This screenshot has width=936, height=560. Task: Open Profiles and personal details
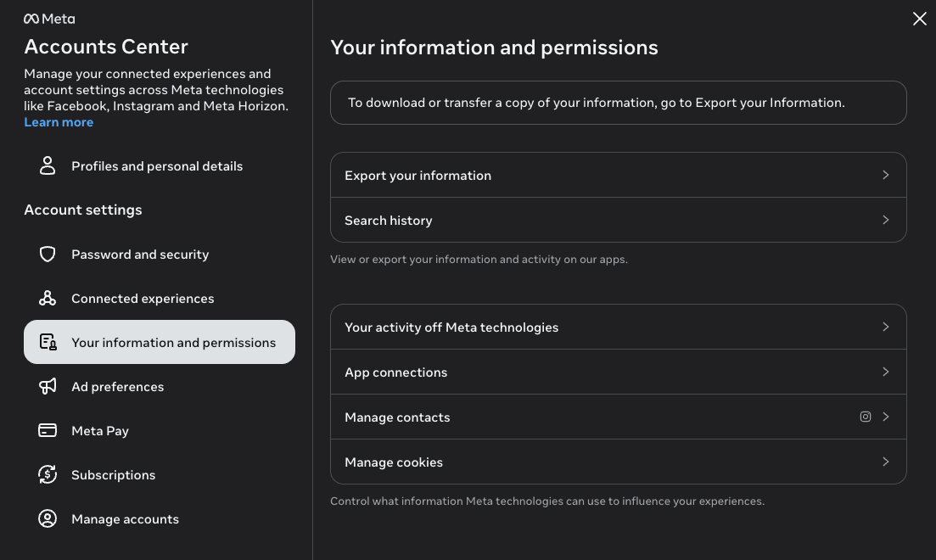160,166
